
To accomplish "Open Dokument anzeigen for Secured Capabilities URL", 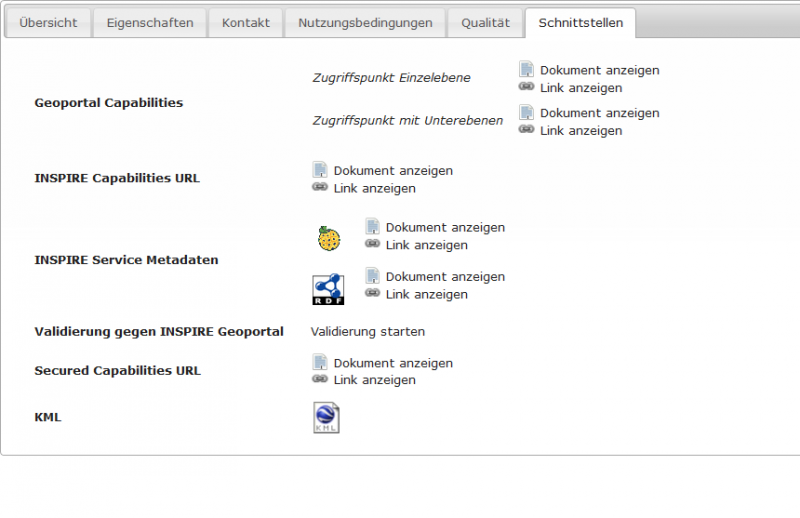I will (393, 363).
